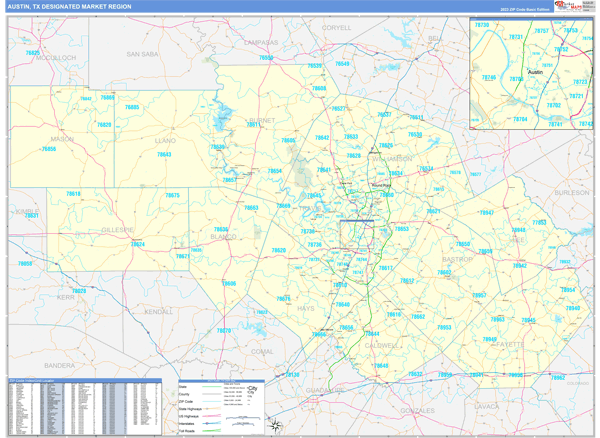Viewport: 600px width, 438px height.
Task: Click ZIP code 76856 in Mason
Action: click(x=49, y=149)
